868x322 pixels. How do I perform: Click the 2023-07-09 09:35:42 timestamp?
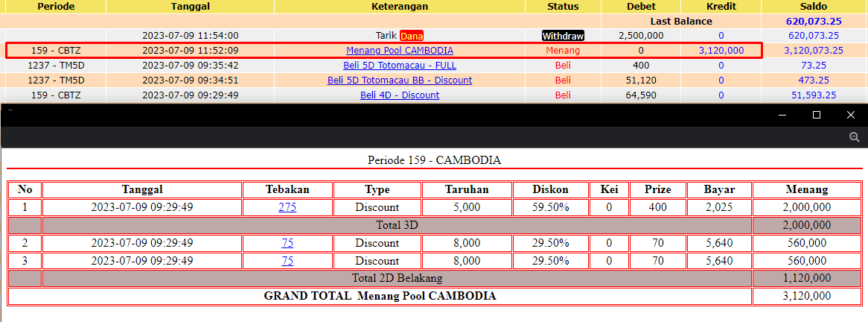coord(191,66)
